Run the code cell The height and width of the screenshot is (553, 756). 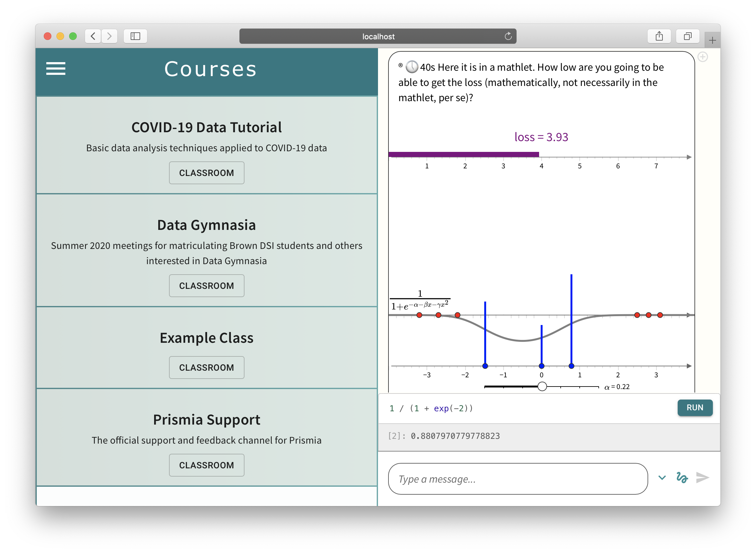tap(695, 407)
